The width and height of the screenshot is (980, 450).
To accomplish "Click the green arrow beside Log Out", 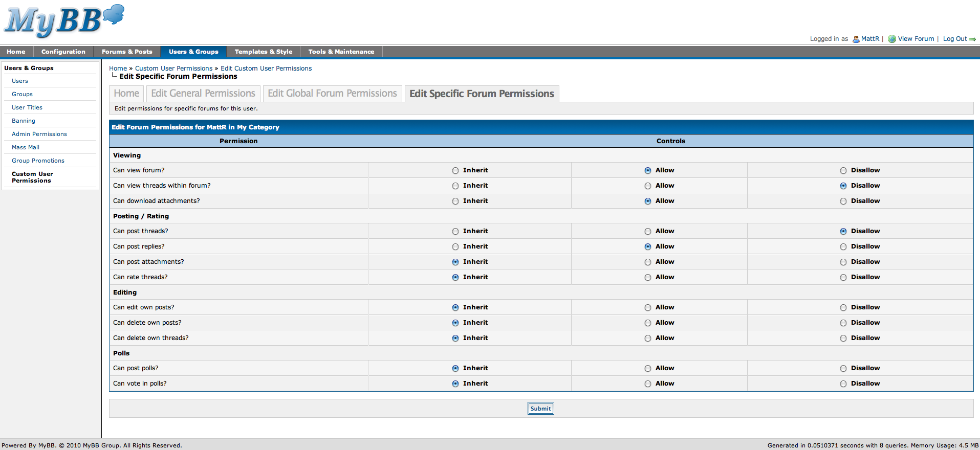I will tap(972, 39).
